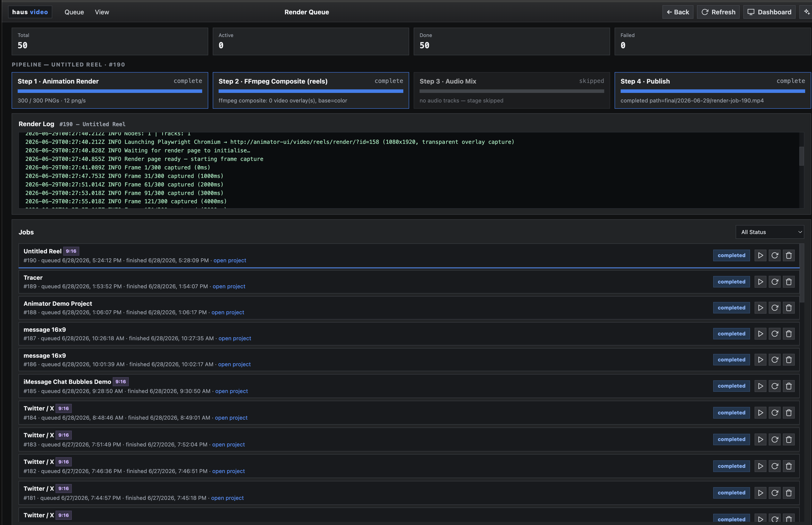
Task: Delete message 16x9 job #187
Action: tap(789, 334)
